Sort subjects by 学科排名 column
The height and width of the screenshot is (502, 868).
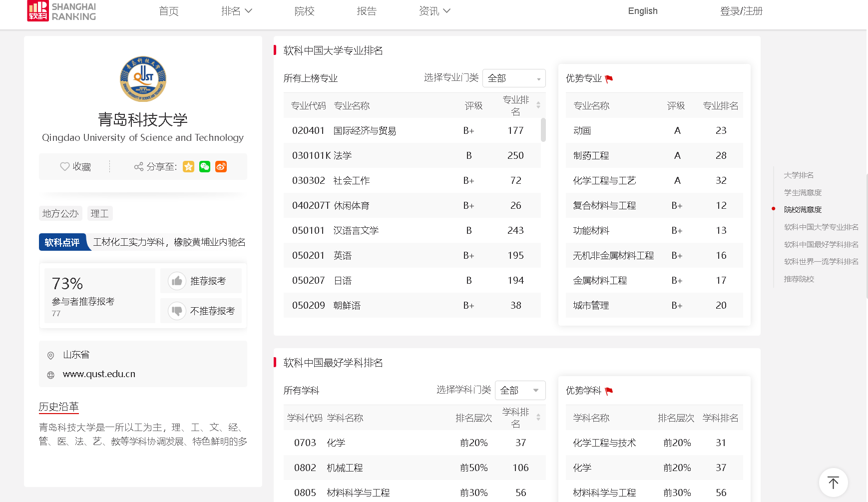(538, 418)
